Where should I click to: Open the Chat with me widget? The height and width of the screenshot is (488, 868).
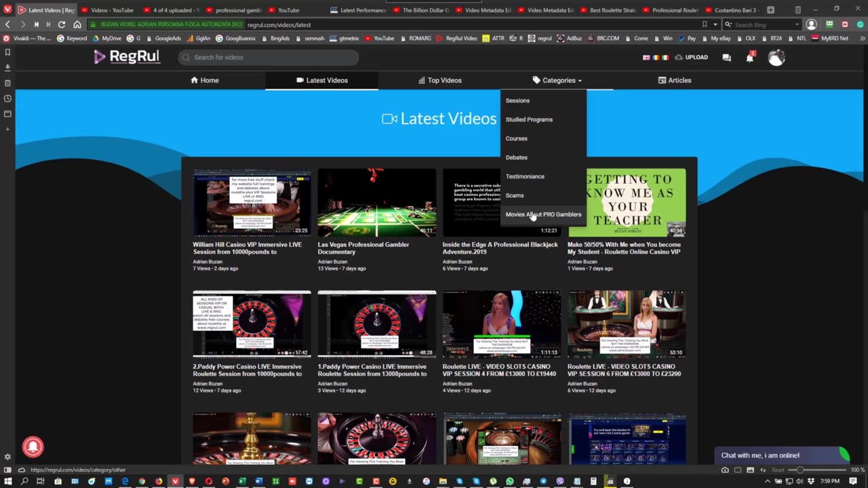pos(781,455)
